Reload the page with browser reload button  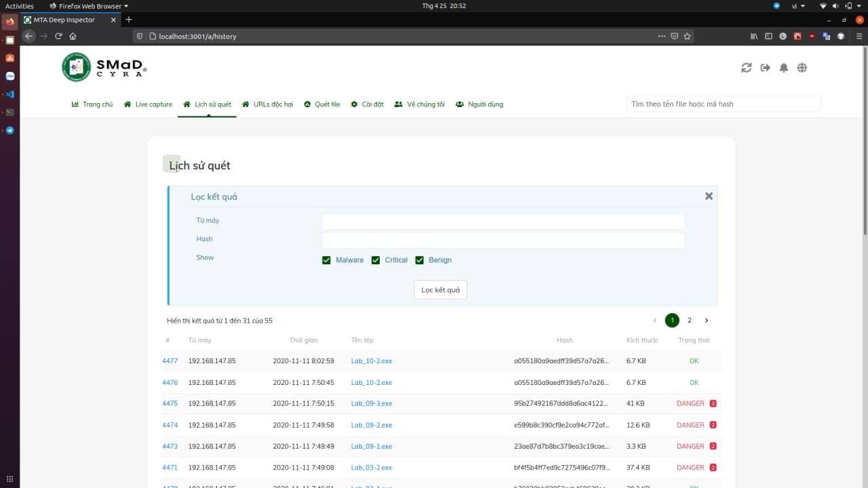pos(58,36)
